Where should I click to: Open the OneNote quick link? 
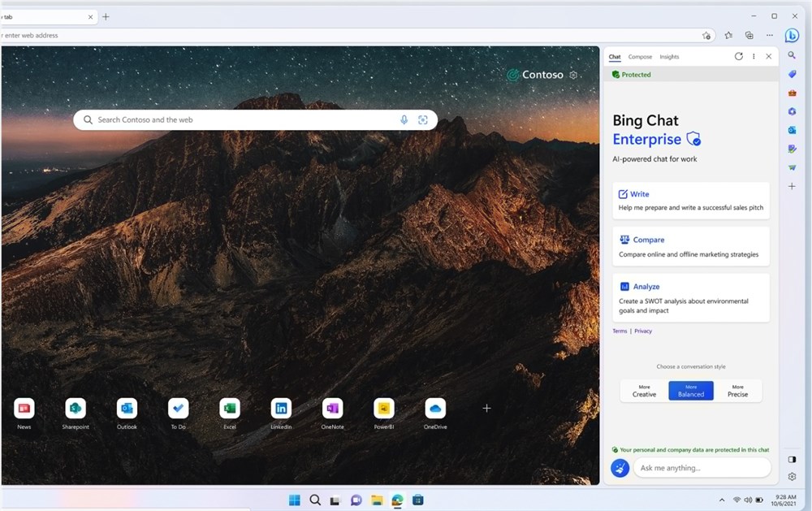pos(332,413)
